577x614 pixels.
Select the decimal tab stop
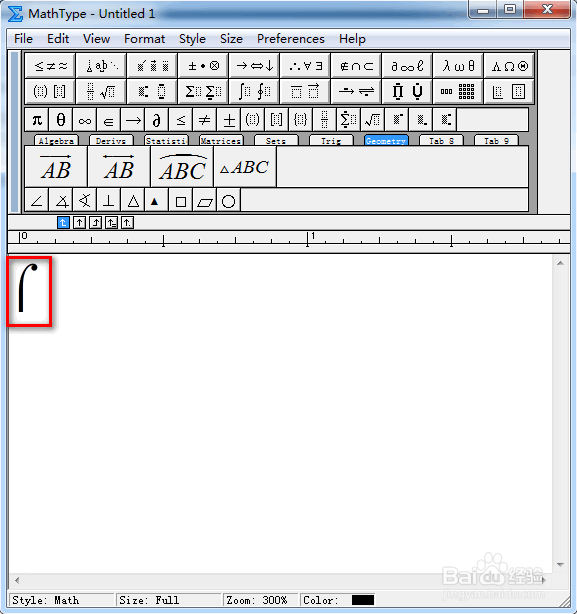click(x=127, y=223)
